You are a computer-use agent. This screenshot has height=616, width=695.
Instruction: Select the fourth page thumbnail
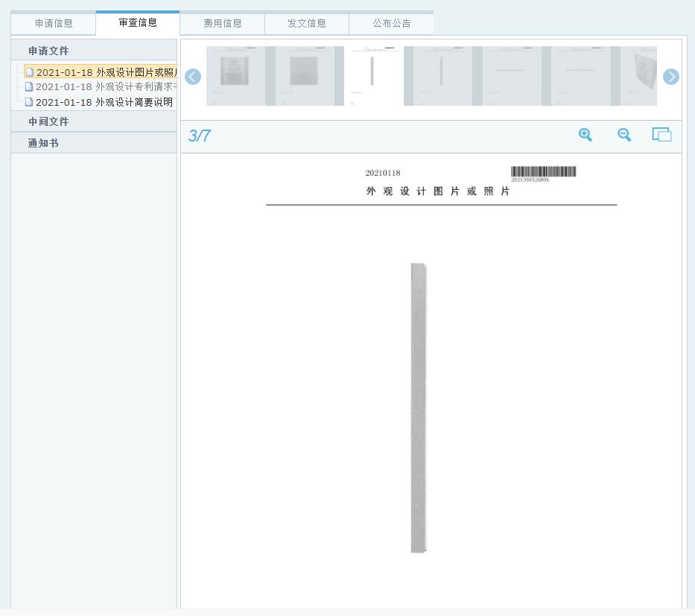pyautogui.click(x=442, y=76)
